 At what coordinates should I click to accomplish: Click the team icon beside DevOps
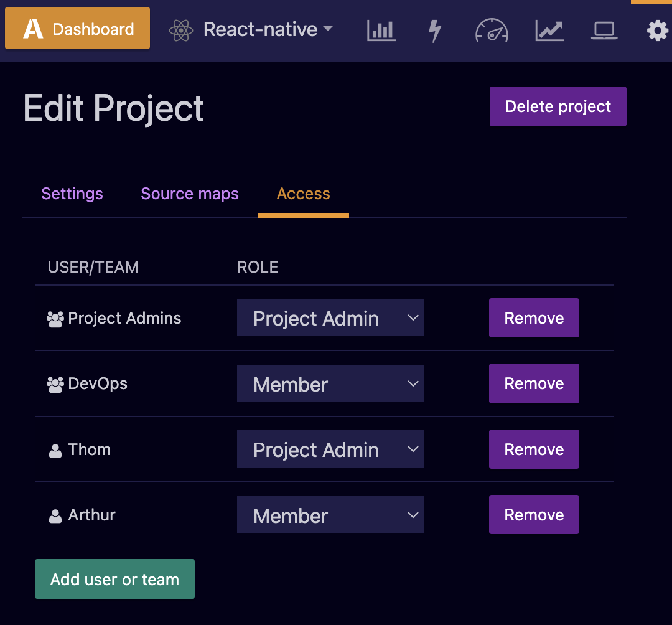55,385
